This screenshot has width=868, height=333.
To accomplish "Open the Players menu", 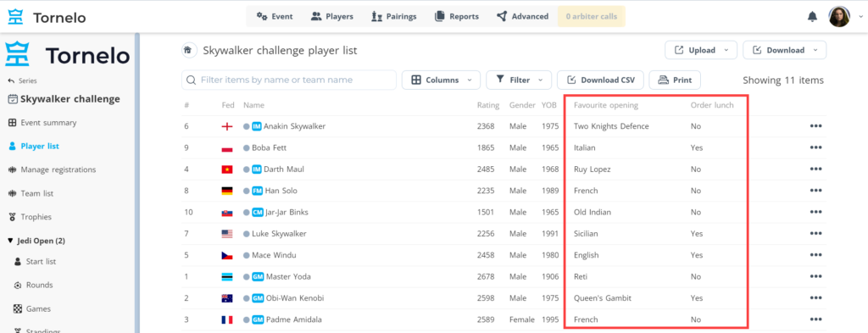I will pos(332,17).
